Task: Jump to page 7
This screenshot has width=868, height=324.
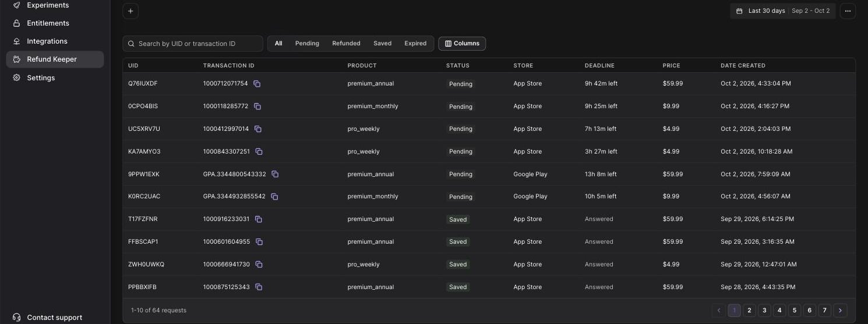Action: [824, 311]
